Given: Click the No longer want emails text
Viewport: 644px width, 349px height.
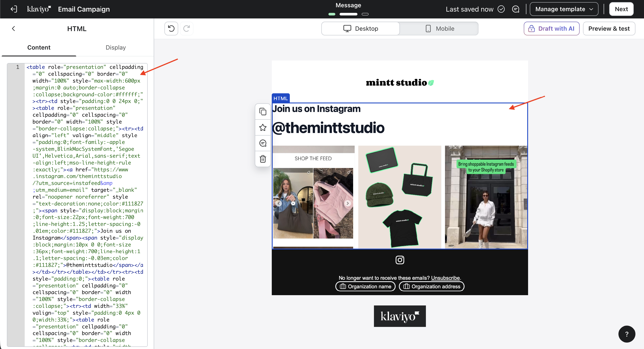Looking at the screenshot, I should [x=384, y=278].
